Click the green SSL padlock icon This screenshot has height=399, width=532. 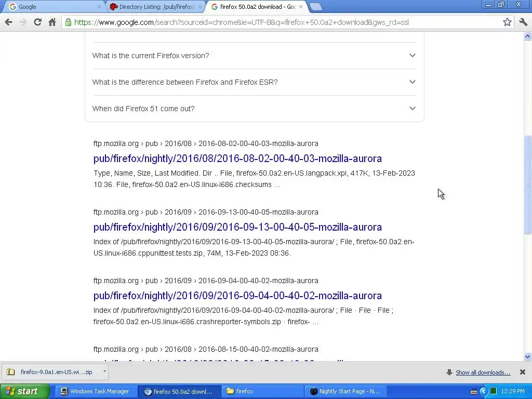[x=68, y=22]
